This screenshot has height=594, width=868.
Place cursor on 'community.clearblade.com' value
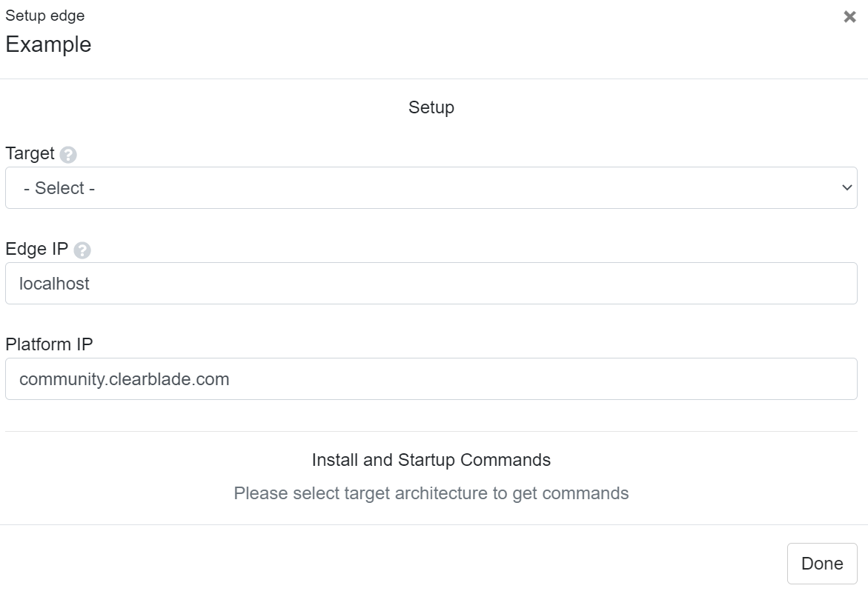124,379
